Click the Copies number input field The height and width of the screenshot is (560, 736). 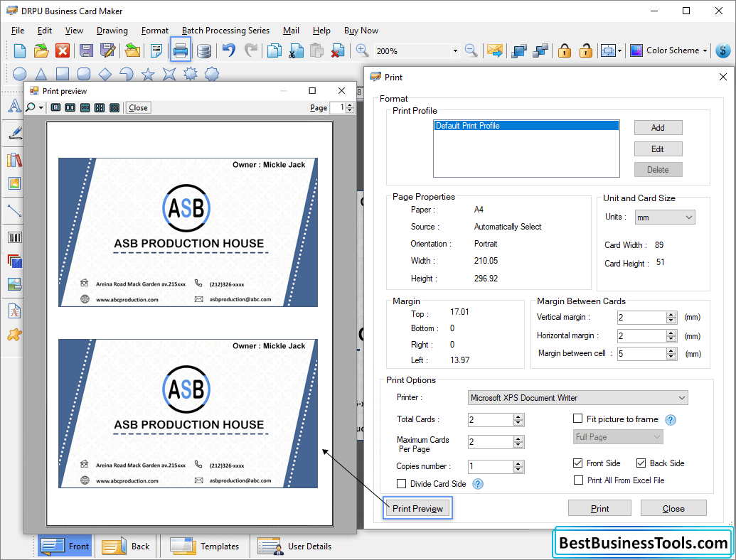(x=491, y=466)
